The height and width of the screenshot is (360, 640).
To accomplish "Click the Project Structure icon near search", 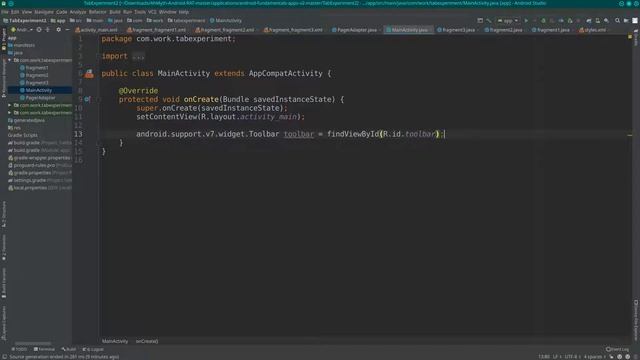I will [626, 20].
